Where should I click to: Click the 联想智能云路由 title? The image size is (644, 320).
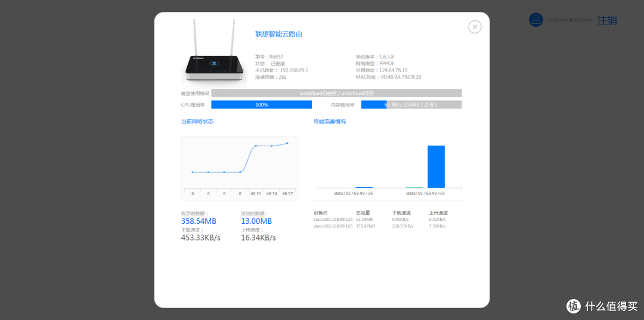click(278, 34)
